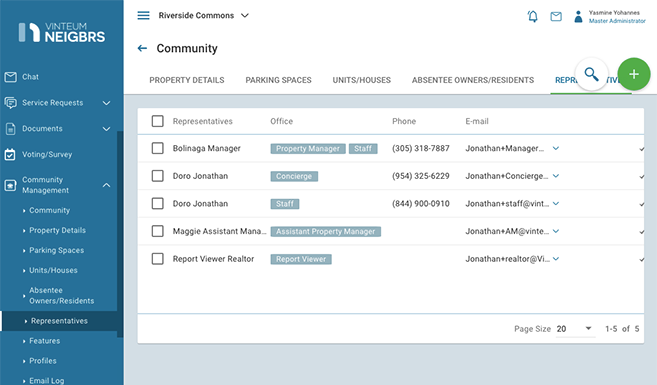
Task: Open Property Details sidebar submenu item
Action: tap(57, 230)
